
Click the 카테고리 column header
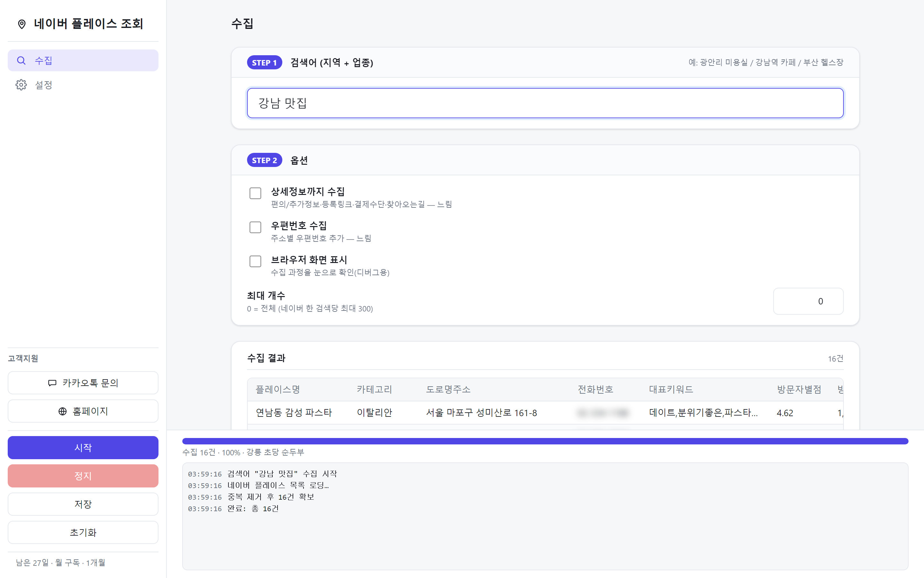[x=374, y=389]
